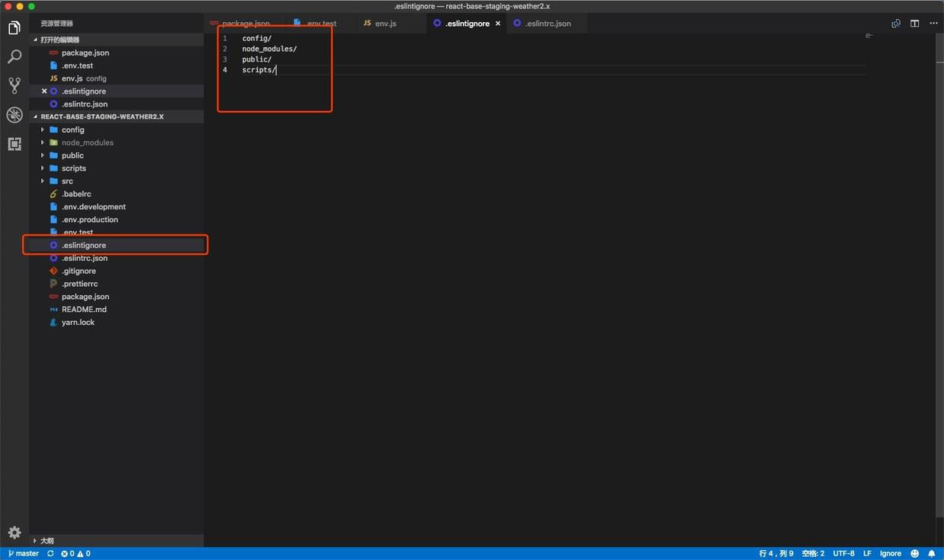Open package.json in the project file tree
This screenshot has width=944, height=560.
[116, 297]
